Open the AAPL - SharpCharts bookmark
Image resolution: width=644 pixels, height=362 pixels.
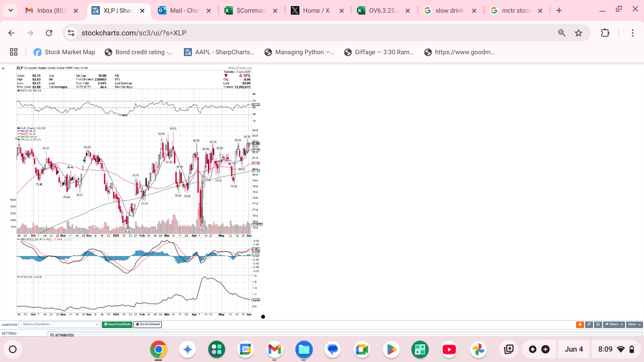click(x=219, y=52)
